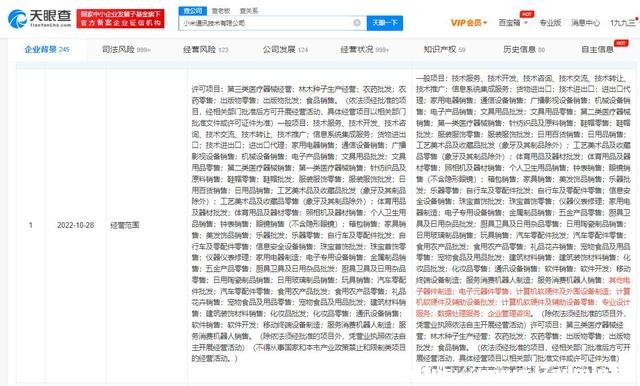
Task: Switch to the 司法风险 tab
Action: [x=126, y=50]
